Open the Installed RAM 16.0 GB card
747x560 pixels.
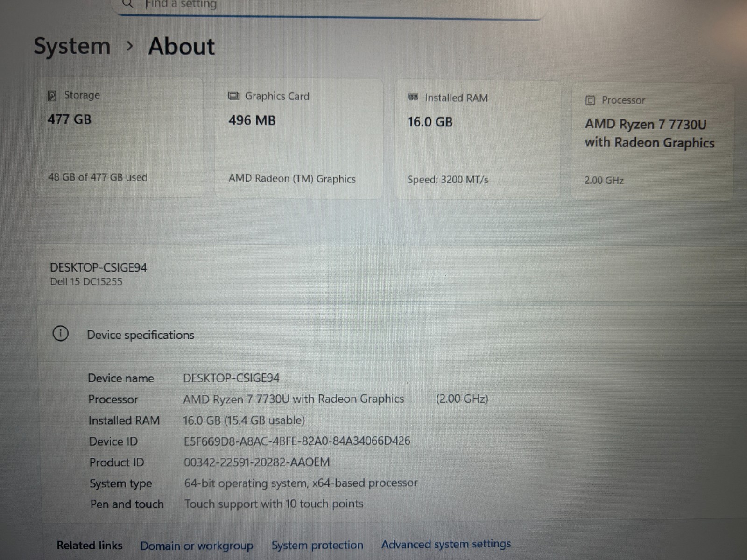tap(477, 140)
